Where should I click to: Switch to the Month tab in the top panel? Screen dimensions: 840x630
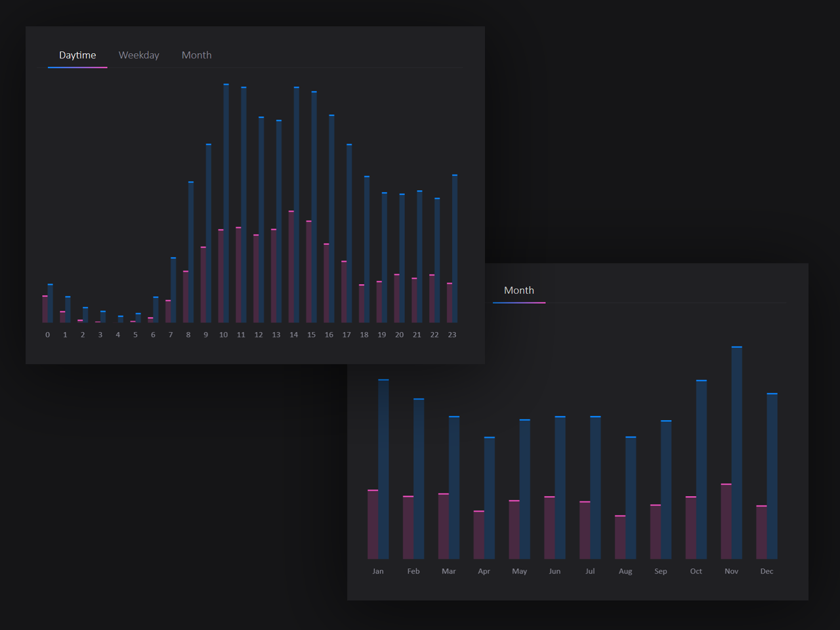pos(196,55)
